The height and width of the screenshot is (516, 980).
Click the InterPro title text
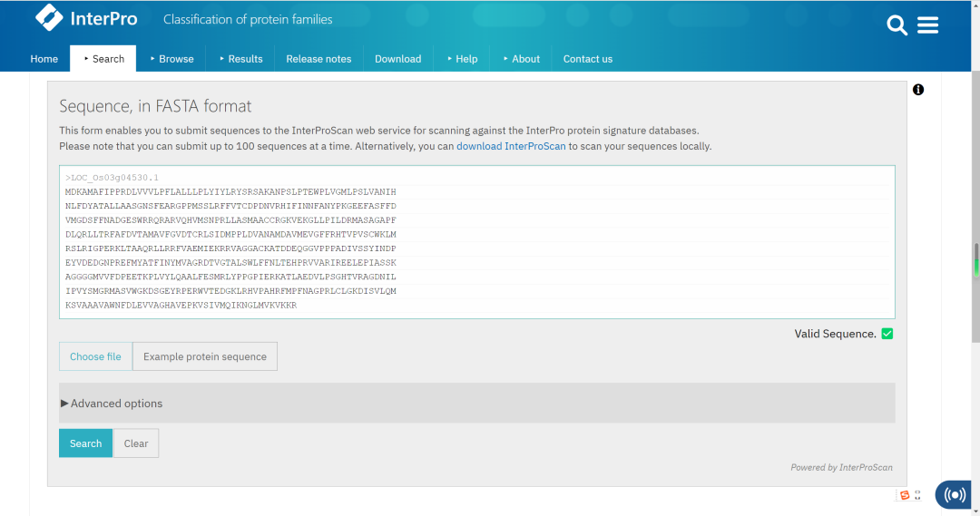[103, 19]
